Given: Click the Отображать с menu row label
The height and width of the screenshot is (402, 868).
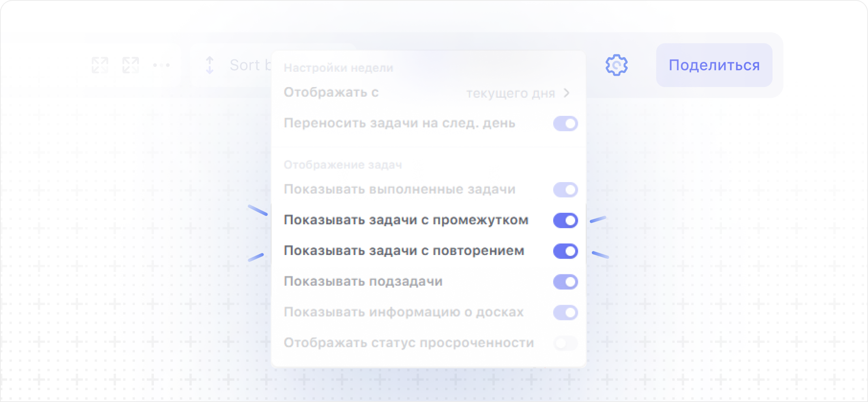Looking at the screenshot, I should pos(331,92).
